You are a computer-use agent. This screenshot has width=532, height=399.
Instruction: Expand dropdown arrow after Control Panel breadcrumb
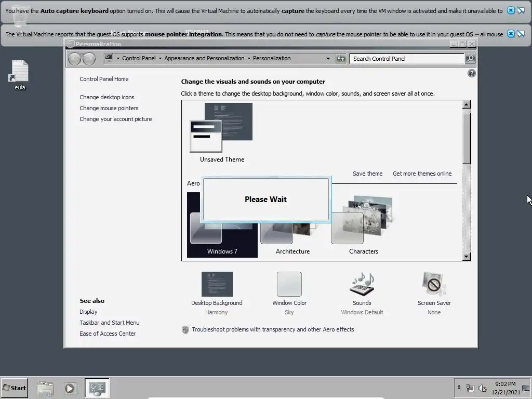click(x=160, y=58)
